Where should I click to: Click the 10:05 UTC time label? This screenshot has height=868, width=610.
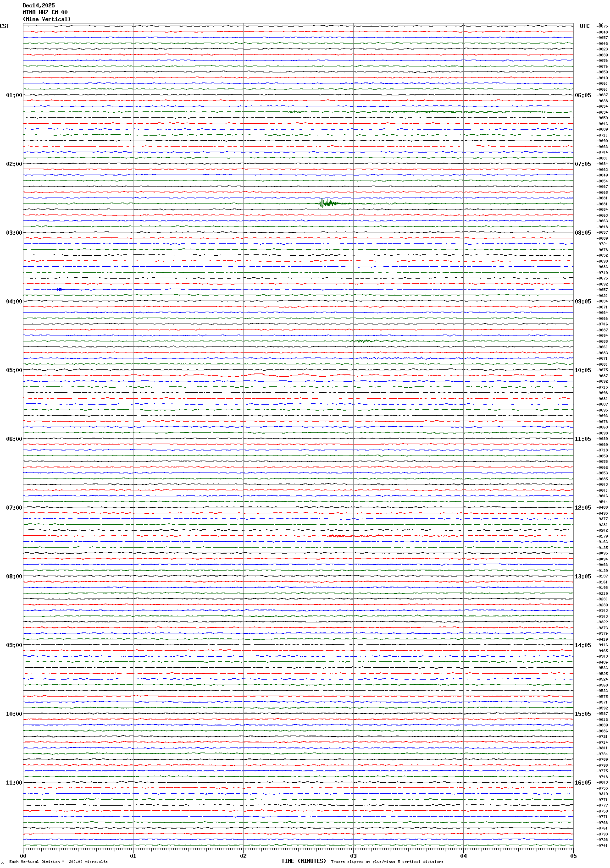[582, 370]
